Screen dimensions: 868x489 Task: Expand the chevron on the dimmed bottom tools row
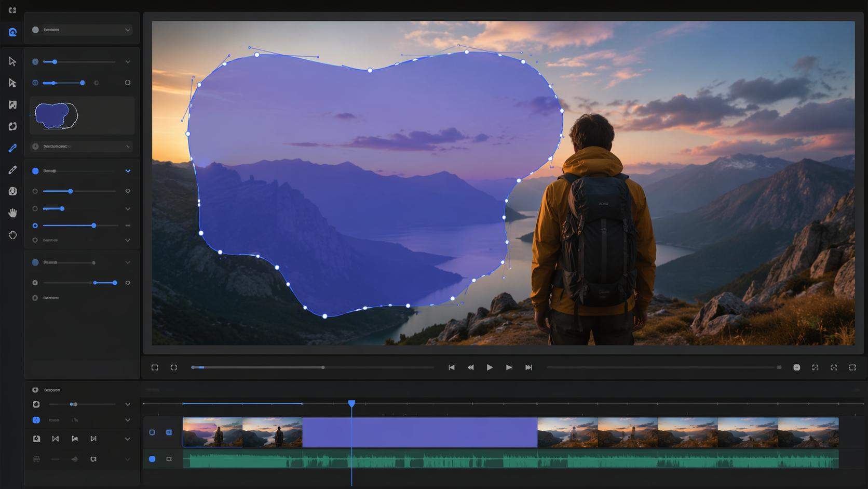pos(128,459)
